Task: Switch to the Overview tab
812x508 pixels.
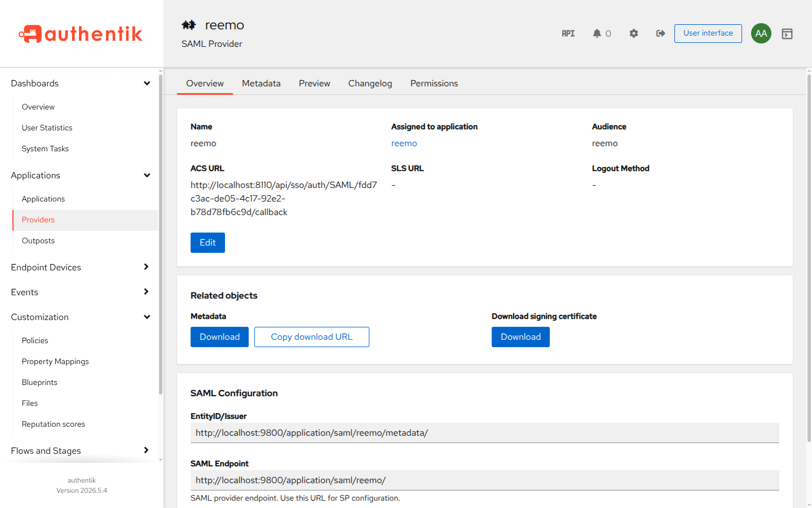Action: pyautogui.click(x=205, y=84)
